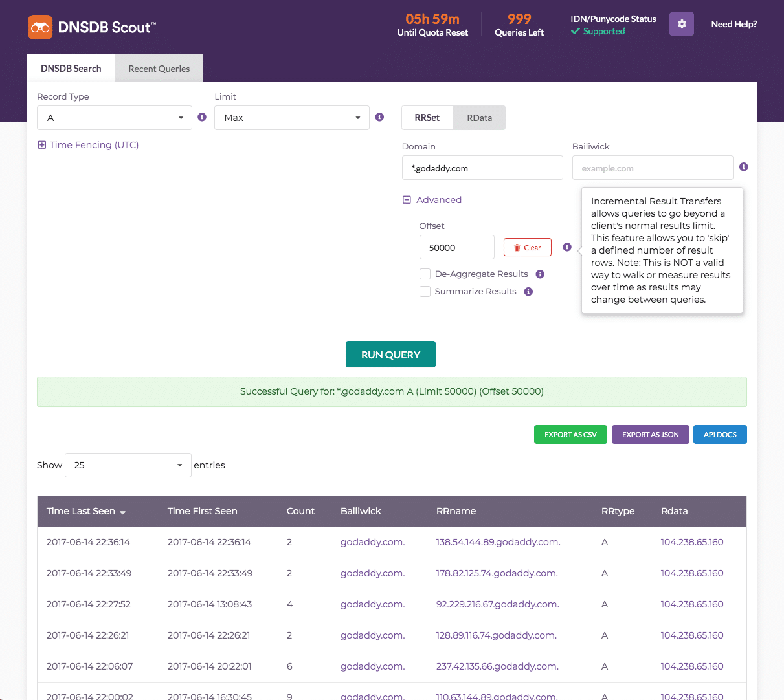Click the info icon beside Record Type
The image size is (784, 700).
[201, 117]
